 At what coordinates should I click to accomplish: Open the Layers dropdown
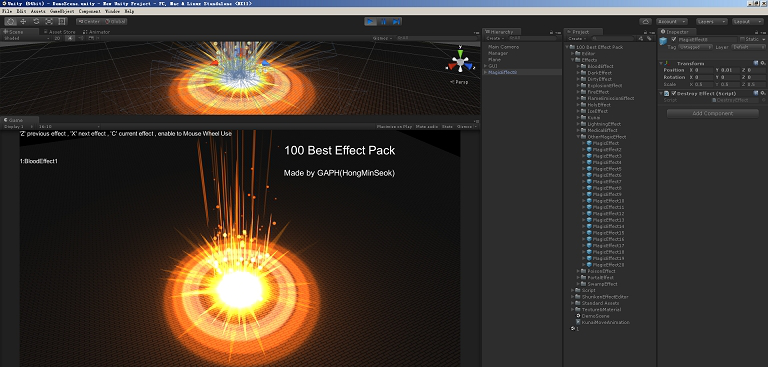click(711, 22)
